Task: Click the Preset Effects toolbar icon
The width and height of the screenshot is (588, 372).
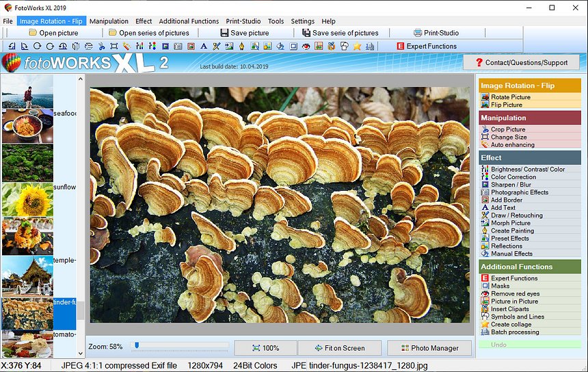Action: point(254,46)
